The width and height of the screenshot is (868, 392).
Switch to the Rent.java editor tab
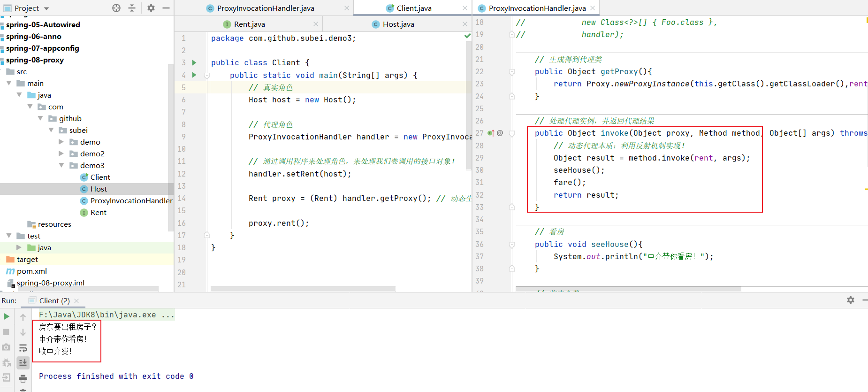click(249, 24)
